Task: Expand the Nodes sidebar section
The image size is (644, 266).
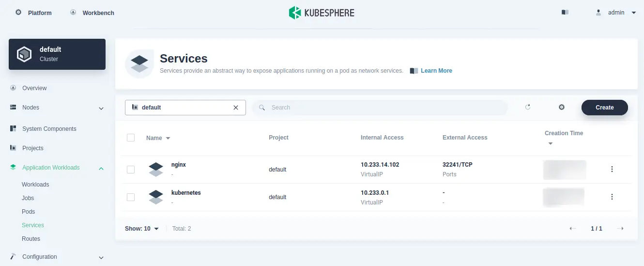Action: coord(101,109)
